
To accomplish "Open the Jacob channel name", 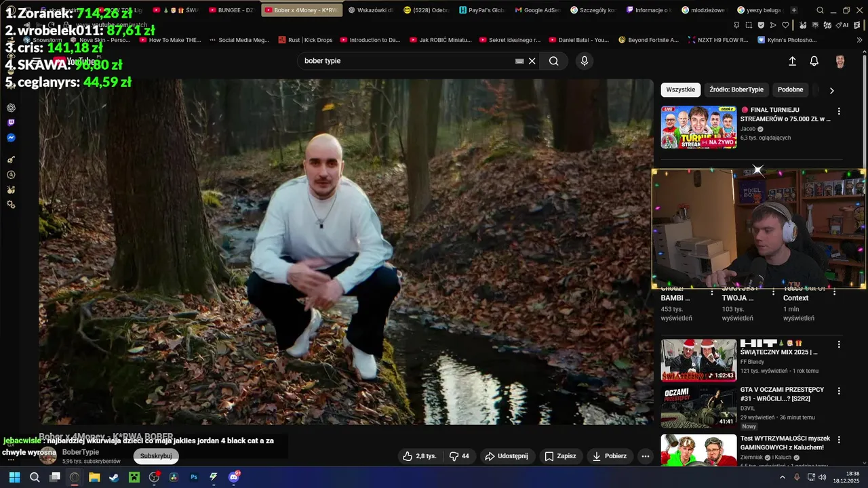I will click(x=748, y=129).
